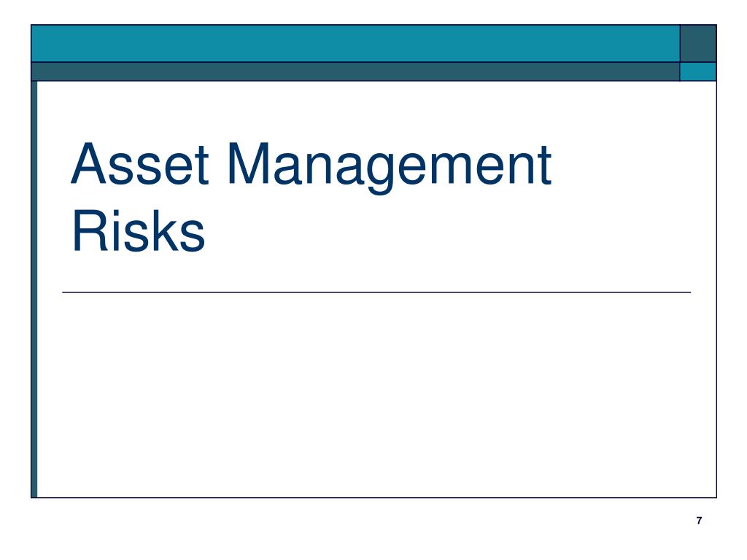Screen dimensions: 747x560
Task: Click the horizontal divider line under the title
Action: click(376, 292)
